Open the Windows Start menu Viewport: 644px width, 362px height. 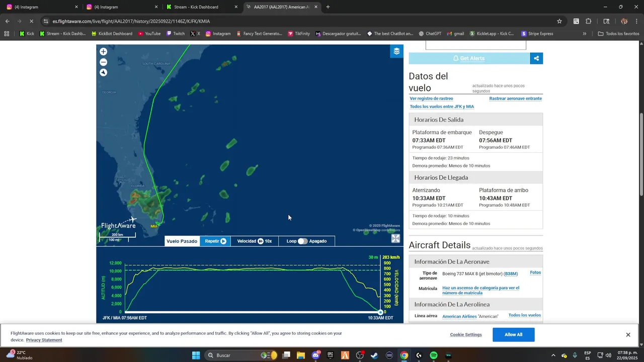[x=196, y=355]
